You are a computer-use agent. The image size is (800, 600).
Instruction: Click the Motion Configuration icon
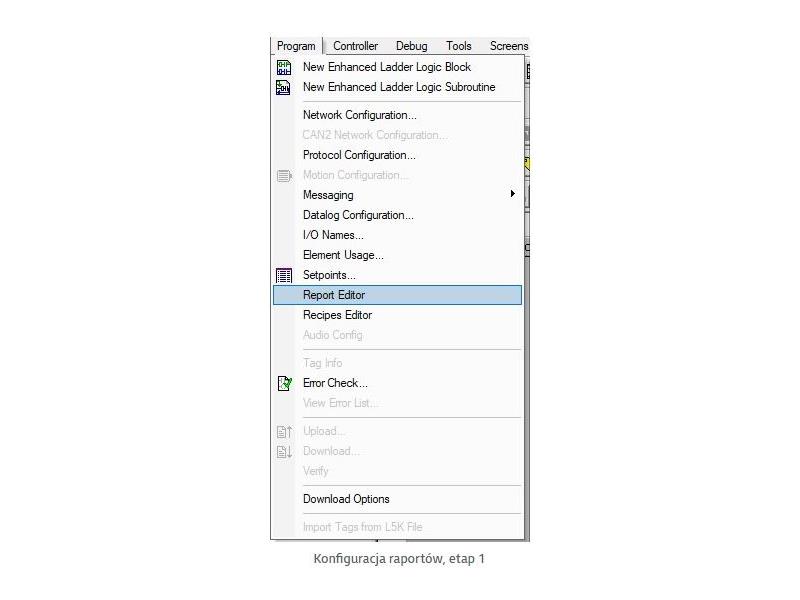284,176
